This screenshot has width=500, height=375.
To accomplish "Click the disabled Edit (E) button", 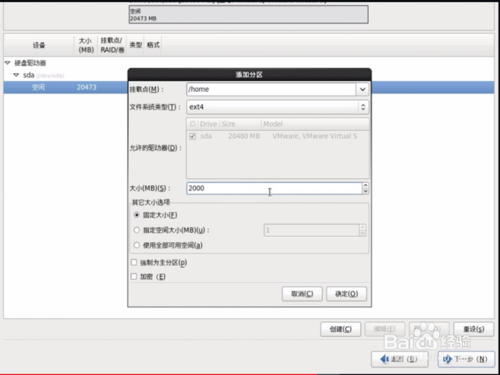I will [x=385, y=329].
